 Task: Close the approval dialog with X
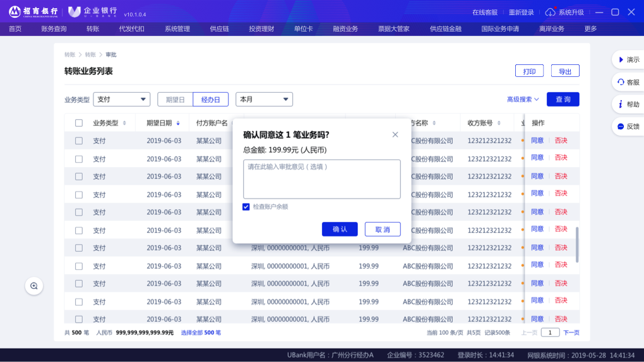coord(395,134)
